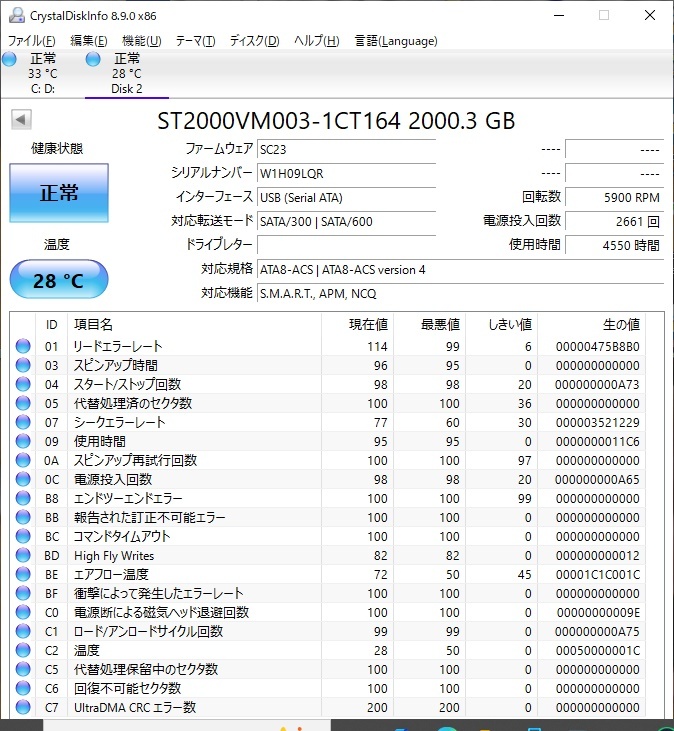The height and width of the screenshot is (731, 674).
Task: Click the S.M.A.R.T., APM, NCQ features field
Action: tap(460, 293)
